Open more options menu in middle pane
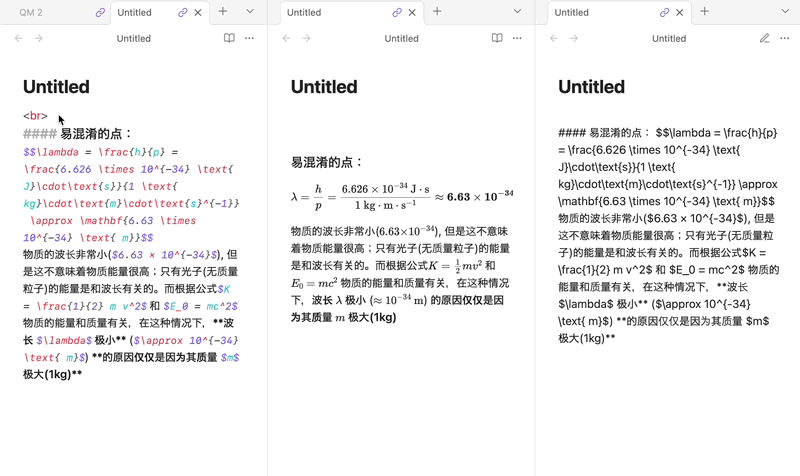The width and height of the screenshot is (800, 476). coord(517,38)
